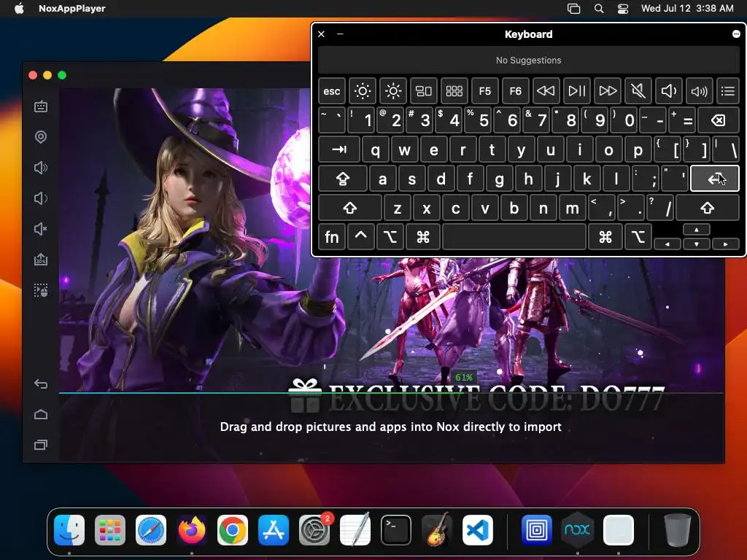747x560 pixels.
Task: Click the fast-forward media key
Action: [x=608, y=91]
